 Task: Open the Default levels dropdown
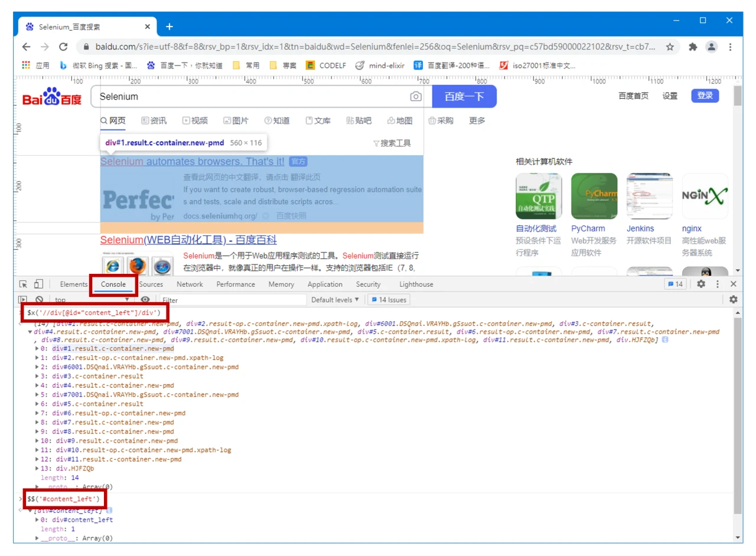pyautogui.click(x=335, y=300)
